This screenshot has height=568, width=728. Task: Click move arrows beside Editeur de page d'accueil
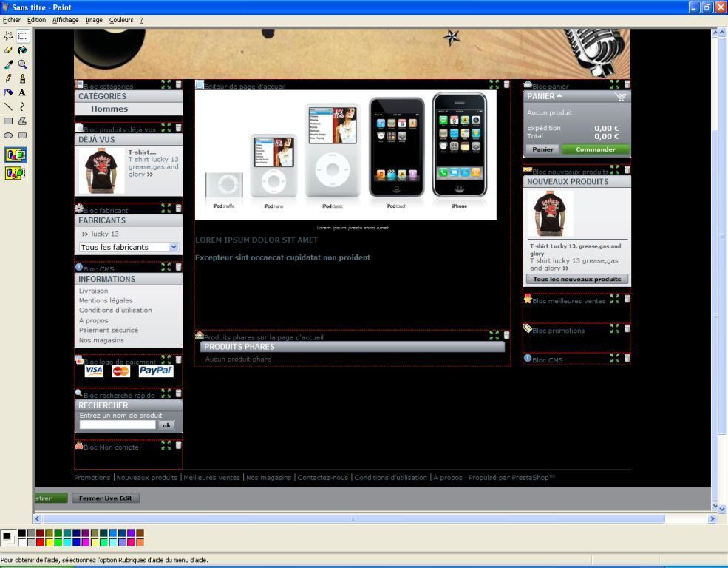tap(494, 84)
